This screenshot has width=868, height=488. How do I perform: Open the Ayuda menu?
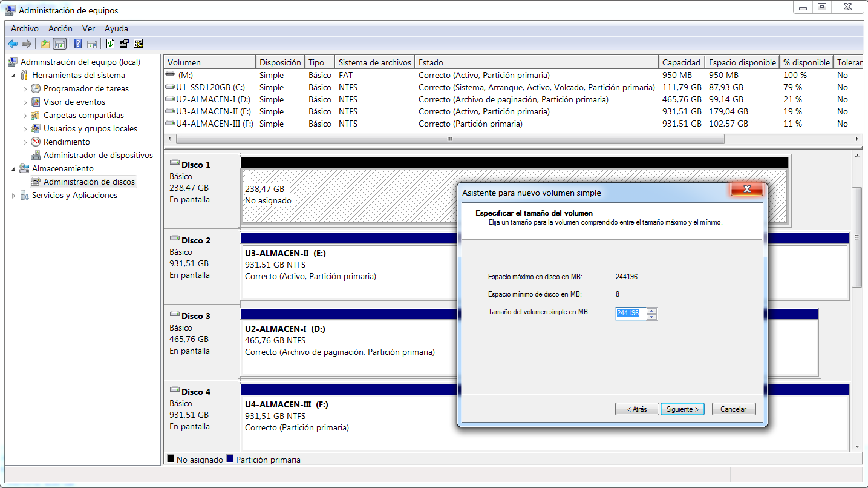tap(116, 28)
